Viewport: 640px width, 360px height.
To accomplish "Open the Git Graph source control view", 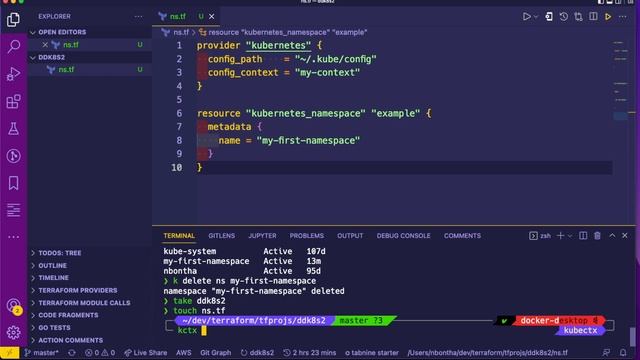I will 13,156.
